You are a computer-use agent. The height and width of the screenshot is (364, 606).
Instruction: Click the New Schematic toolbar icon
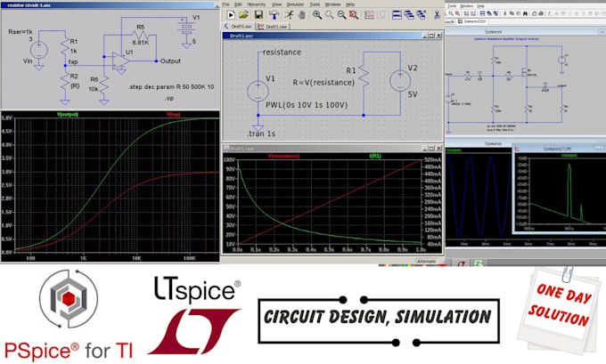click(231, 15)
